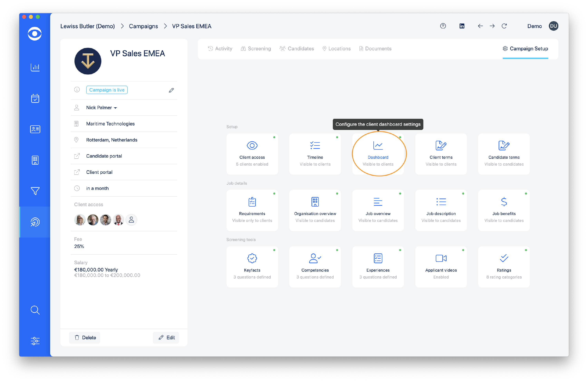Click the LinkedIn icon in the top bar

462,26
